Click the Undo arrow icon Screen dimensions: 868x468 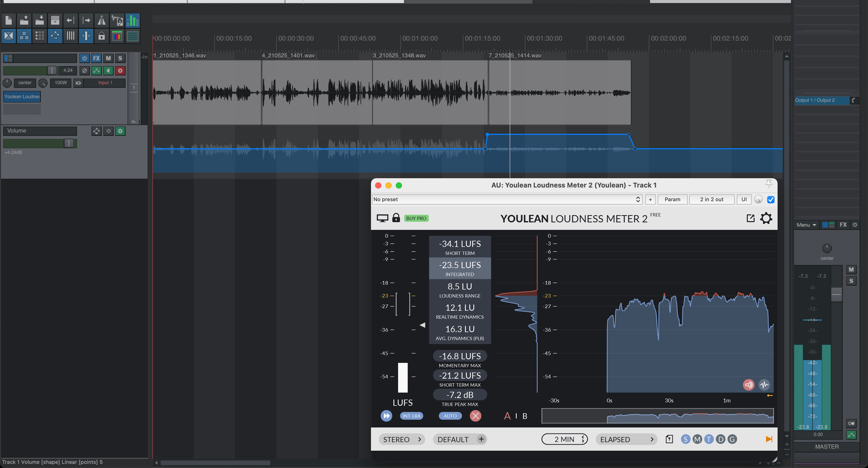point(71,21)
